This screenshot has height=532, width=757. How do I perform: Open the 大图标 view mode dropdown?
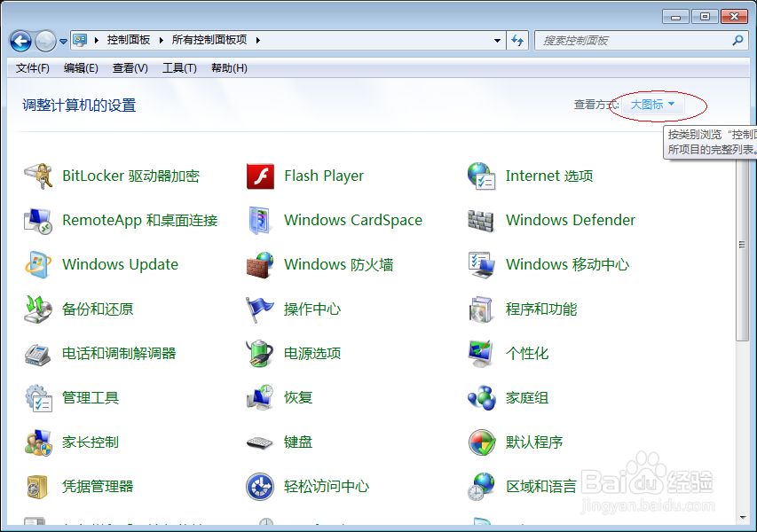pos(652,105)
